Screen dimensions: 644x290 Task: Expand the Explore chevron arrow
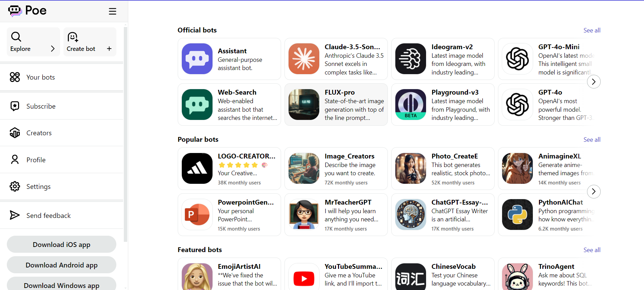click(x=53, y=49)
